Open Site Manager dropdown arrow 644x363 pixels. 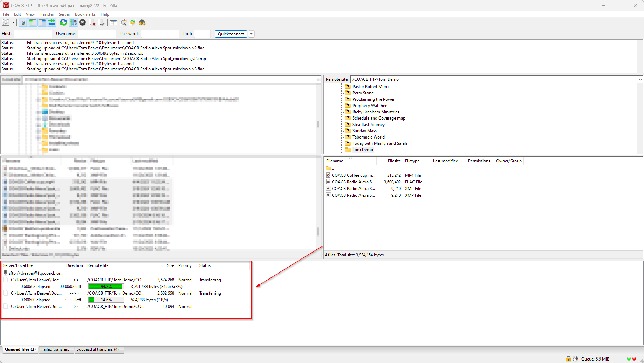pyautogui.click(x=13, y=22)
